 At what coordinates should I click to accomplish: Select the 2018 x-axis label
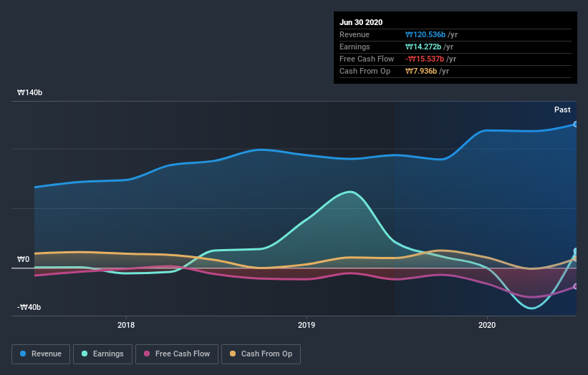[126, 325]
